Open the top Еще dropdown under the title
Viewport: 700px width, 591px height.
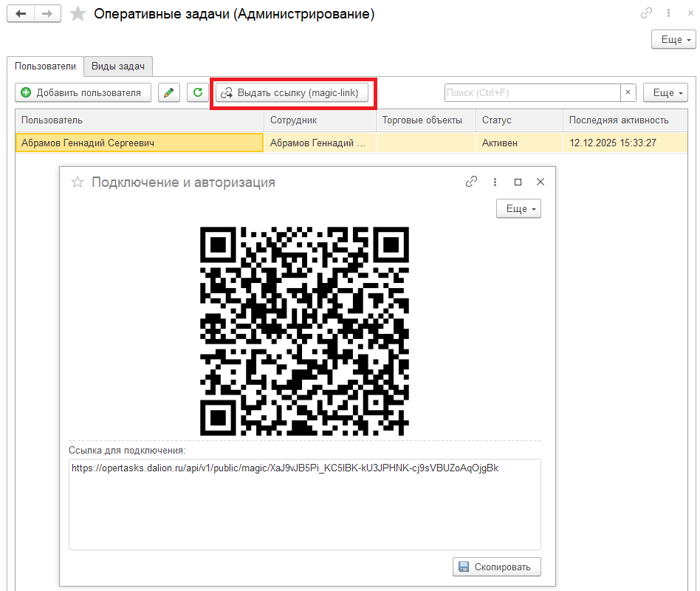coord(673,39)
